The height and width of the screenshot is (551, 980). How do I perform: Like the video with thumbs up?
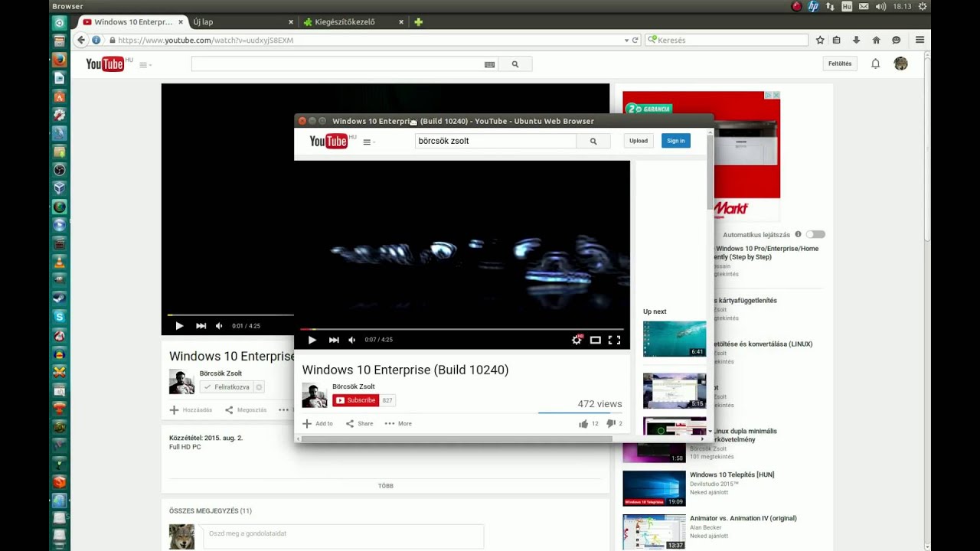tap(583, 423)
